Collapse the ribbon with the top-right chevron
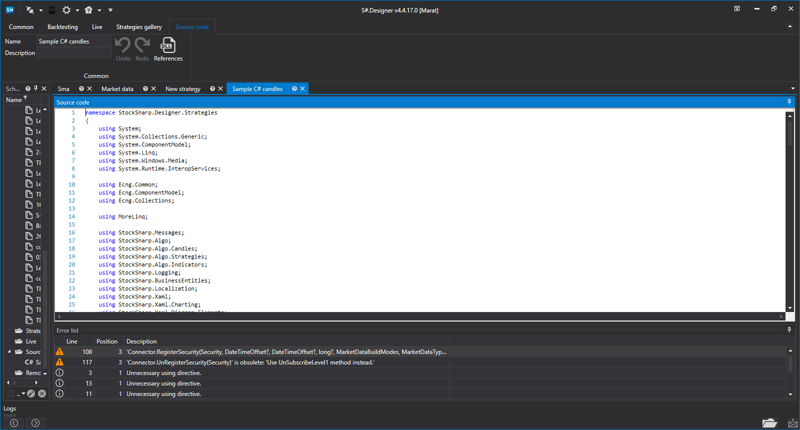800x430 pixels. [792, 27]
